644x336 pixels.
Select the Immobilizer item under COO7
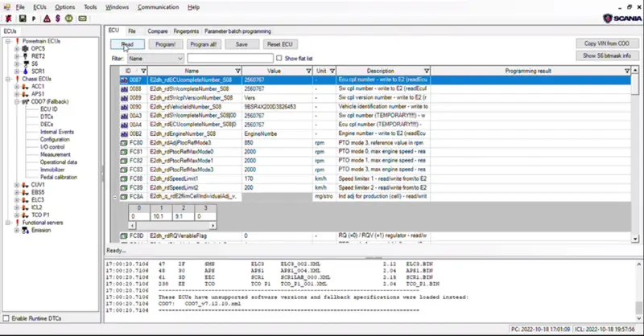(52, 170)
